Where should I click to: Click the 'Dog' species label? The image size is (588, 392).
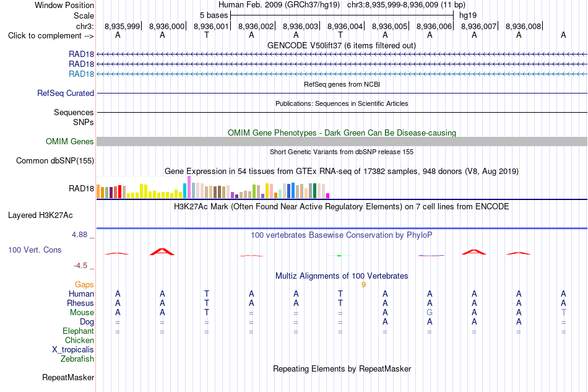click(x=87, y=322)
